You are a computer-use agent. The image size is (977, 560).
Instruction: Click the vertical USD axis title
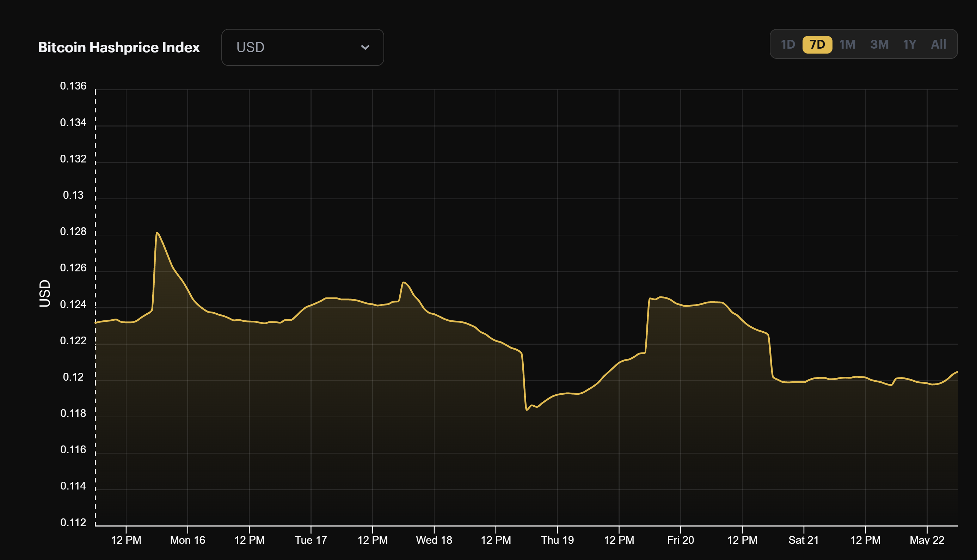pos(45,294)
